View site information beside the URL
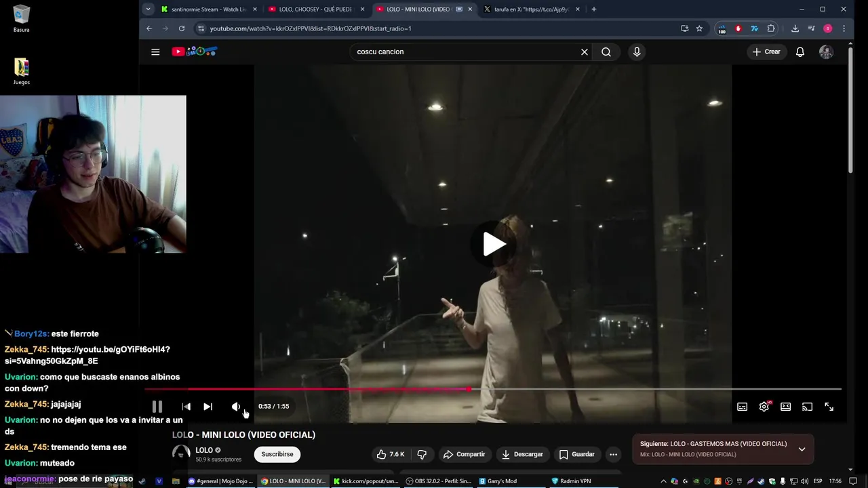868x488 pixels. coord(200,28)
